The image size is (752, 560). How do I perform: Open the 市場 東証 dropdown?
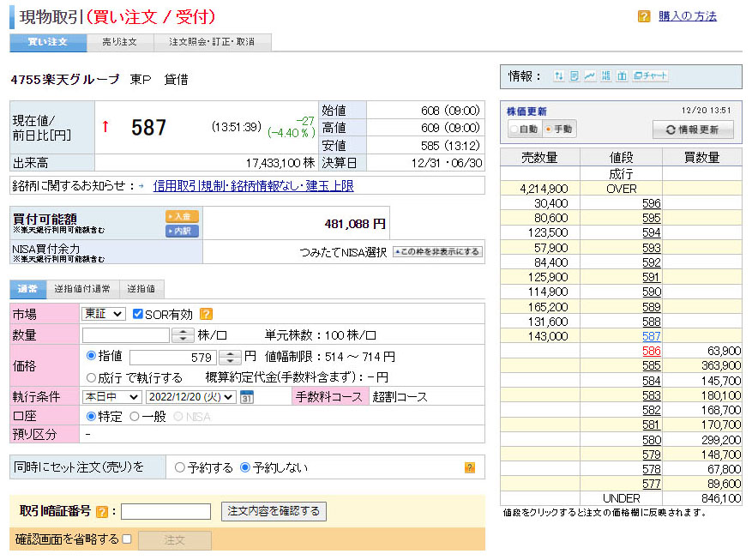point(104,315)
